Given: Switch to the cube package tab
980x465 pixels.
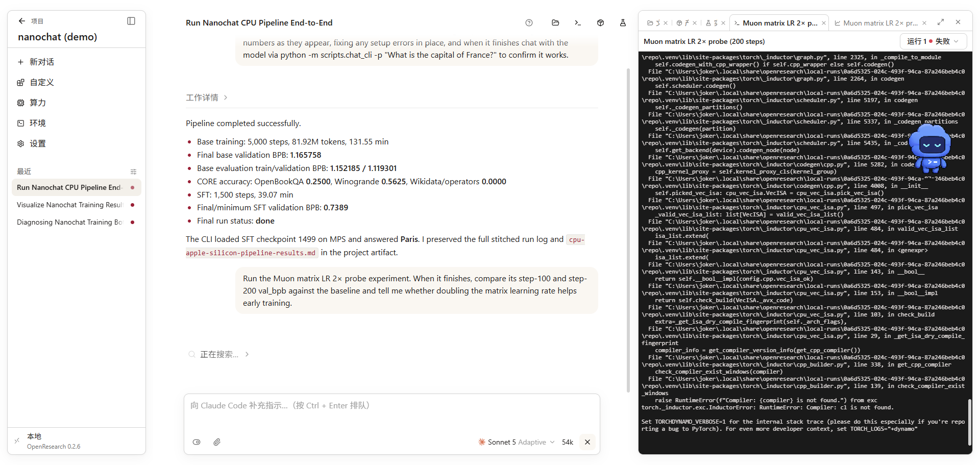Looking at the screenshot, I should [x=683, y=23].
